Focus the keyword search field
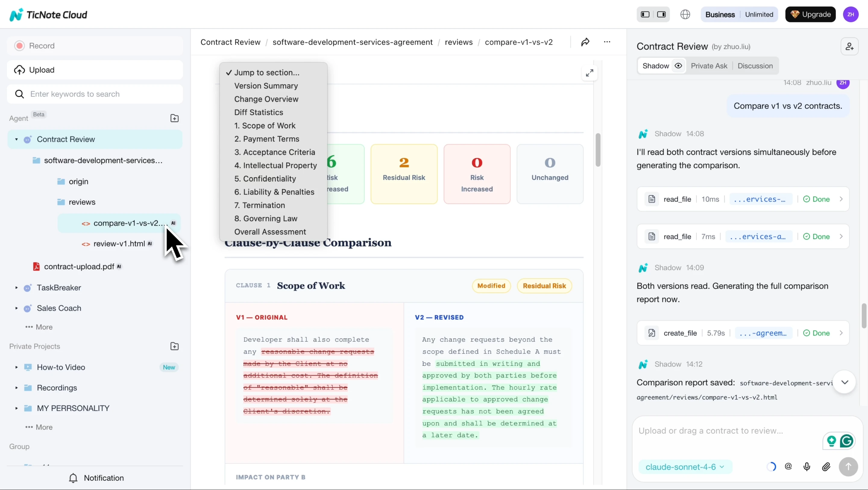 95,94
